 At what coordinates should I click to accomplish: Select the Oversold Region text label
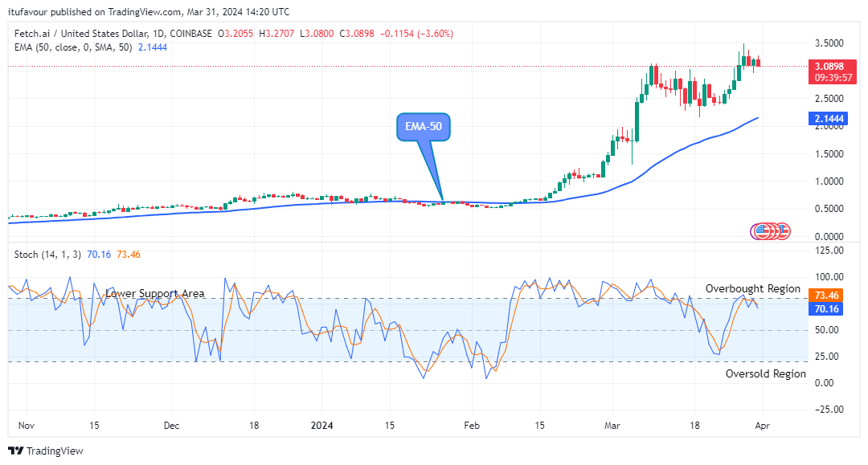(x=766, y=373)
